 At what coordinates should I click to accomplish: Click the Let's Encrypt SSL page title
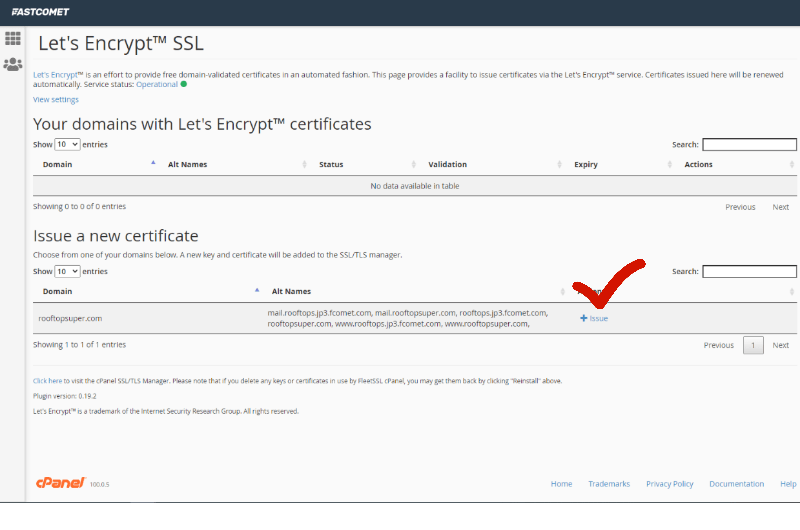[121, 43]
